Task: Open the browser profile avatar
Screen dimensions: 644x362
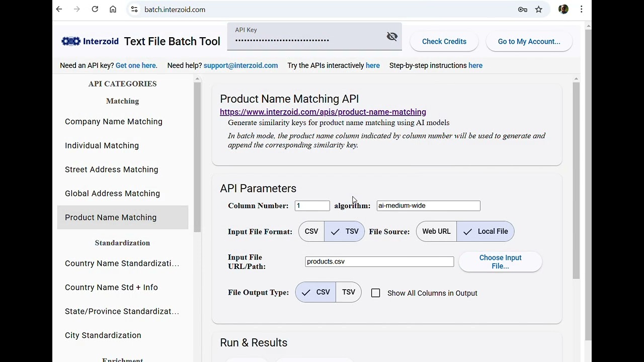Action: (x=563, y=10)
